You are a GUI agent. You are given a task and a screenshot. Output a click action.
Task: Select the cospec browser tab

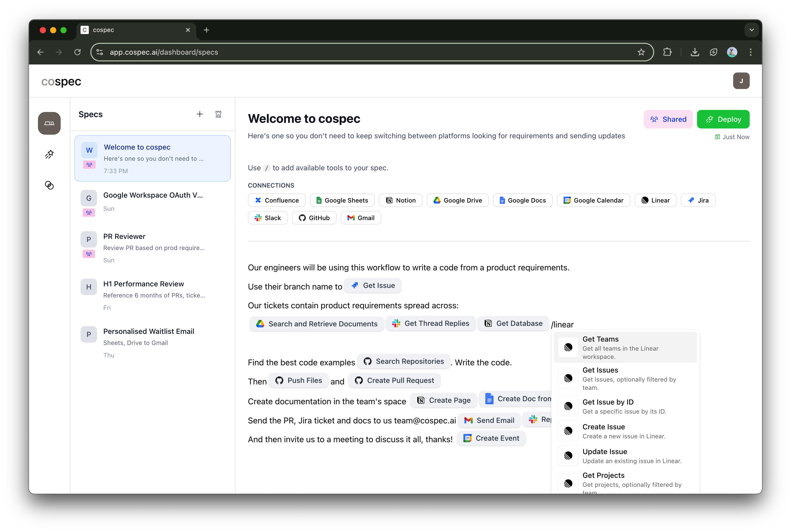click(136, 30)
